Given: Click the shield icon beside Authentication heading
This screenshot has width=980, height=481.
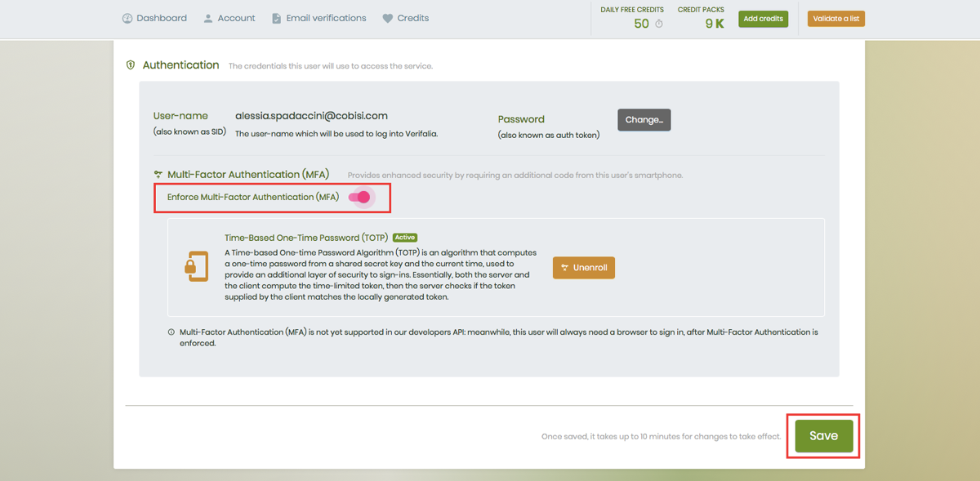Looking at the screenshot, I should pyautogui.click(x=131, y=65).
